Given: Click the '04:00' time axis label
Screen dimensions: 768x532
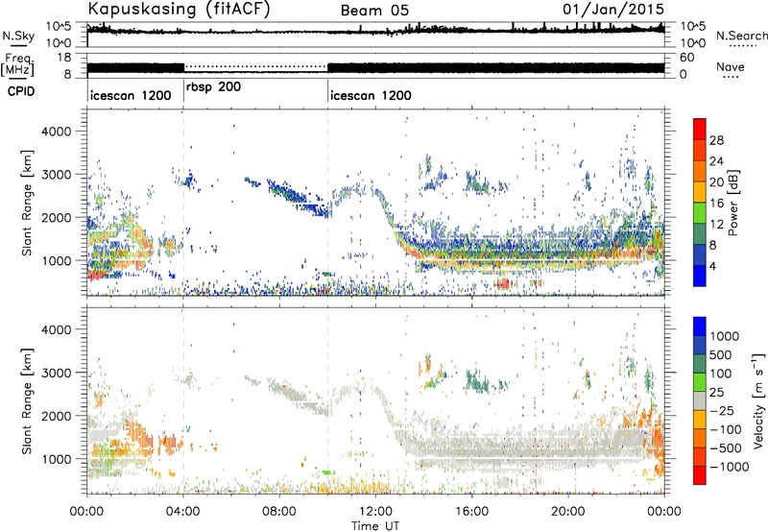Looking at the screenshot, I should click(x=183, y=512).
